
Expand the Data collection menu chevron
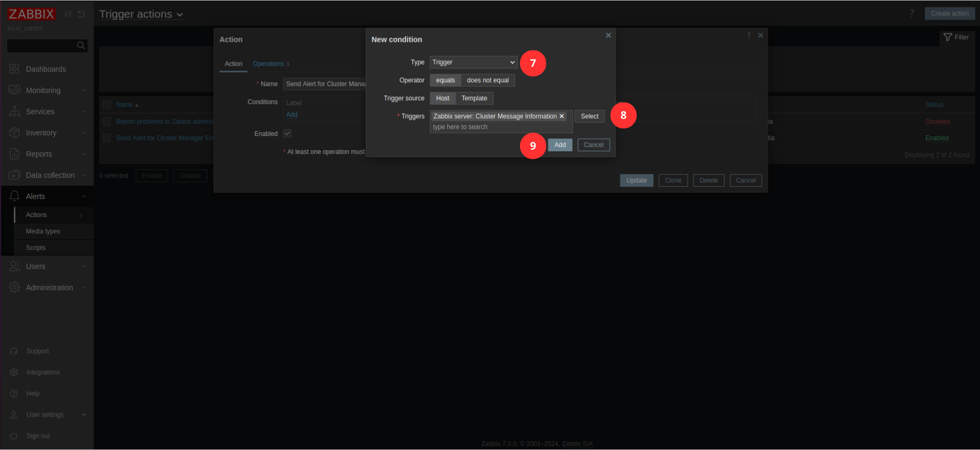pyautogui.click(x=84, y=176)
